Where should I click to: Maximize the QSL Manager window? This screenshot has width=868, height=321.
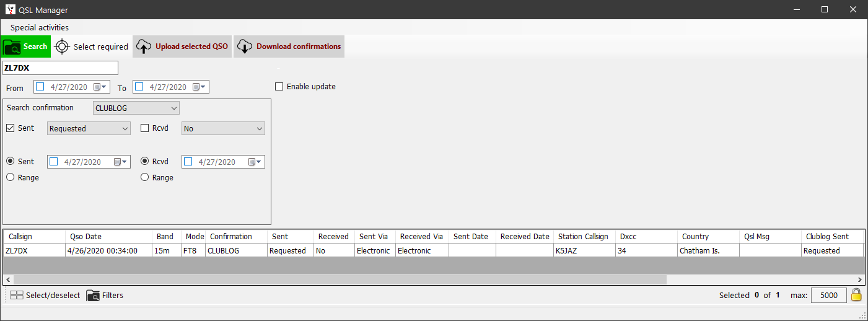pos(825,9)
